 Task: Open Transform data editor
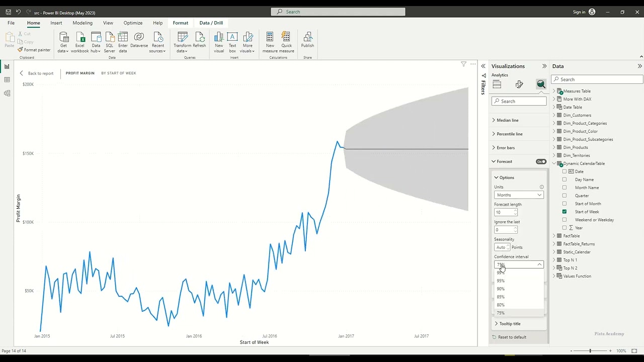(182, 42)
